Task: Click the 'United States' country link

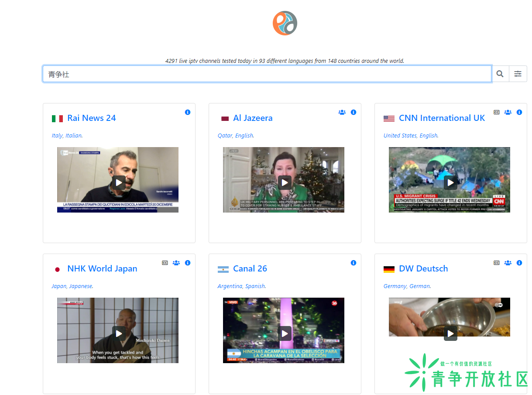Action: click(400, 136)
